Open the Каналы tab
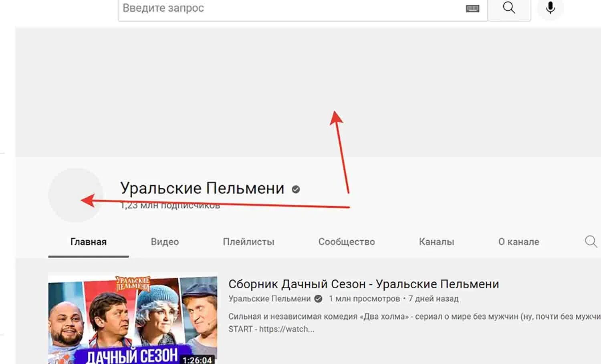This screenshot has height=364, width=601. (x=436, y=241)
